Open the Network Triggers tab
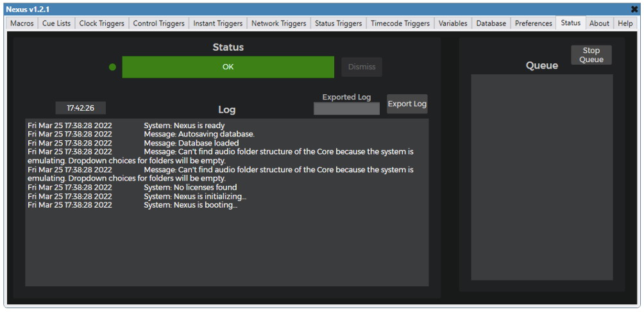Viewport: 644px width, 312px height. coord(279,23)
